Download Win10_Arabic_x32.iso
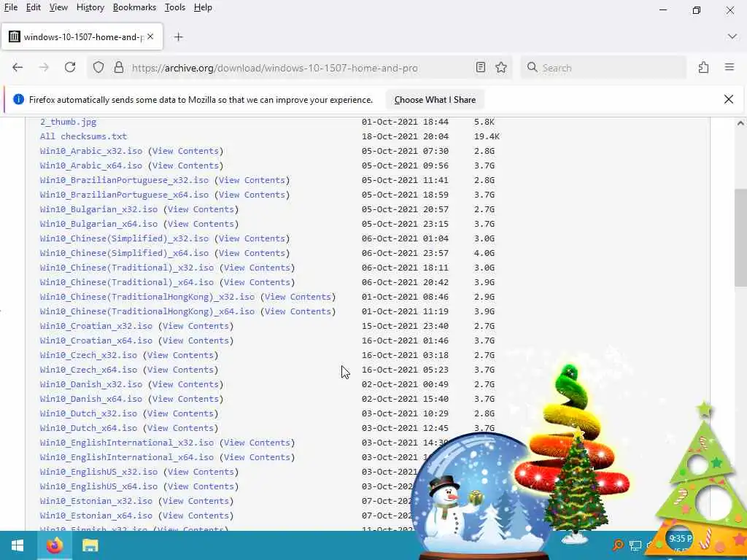The image size is (747, 560). coord(91,151)
